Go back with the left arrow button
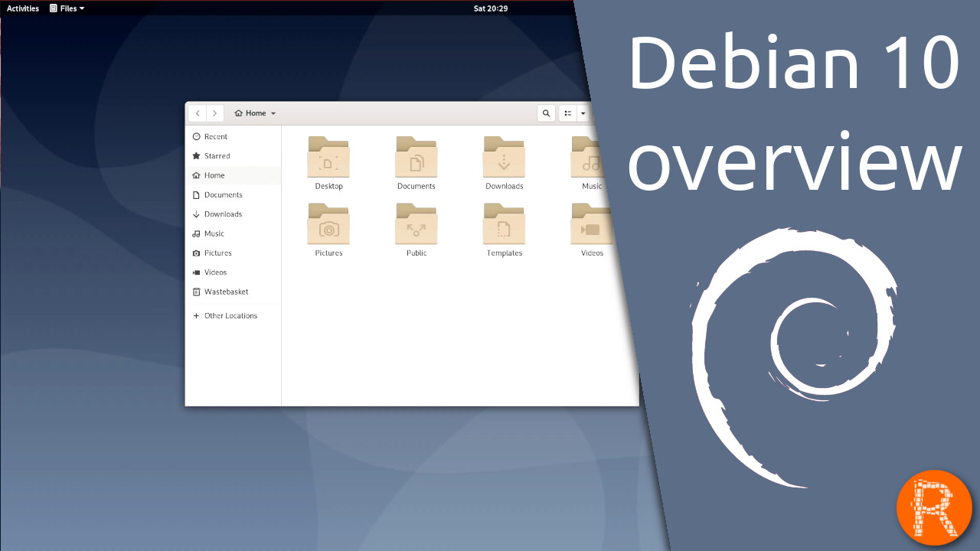Image resolution: width=980 pixels, height=551 pixels. 198,113
